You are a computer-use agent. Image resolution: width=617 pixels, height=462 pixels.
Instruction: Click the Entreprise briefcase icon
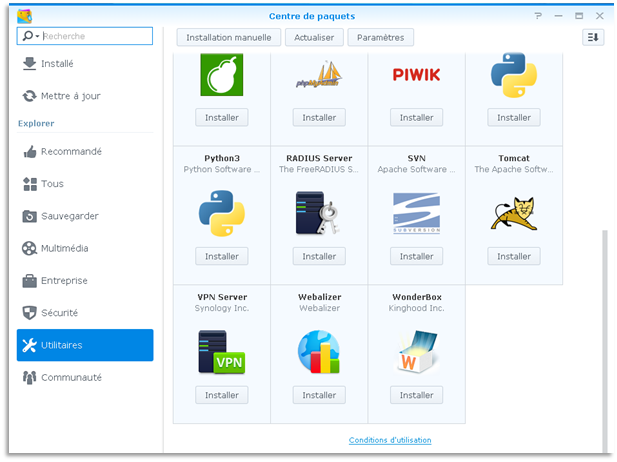click(x=30, y=281)
